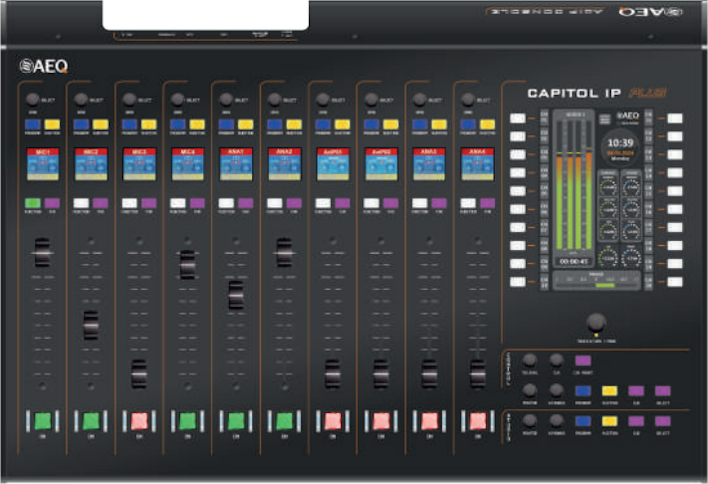
Task: Tap the green phase meter bar on touchscreen
Action: coord(605,285)
